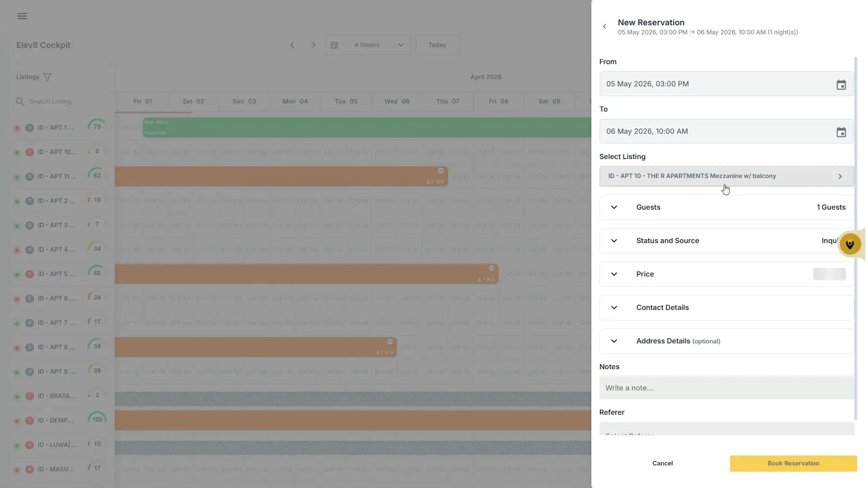Click the Sat 09 date column header

pos(549,102)
